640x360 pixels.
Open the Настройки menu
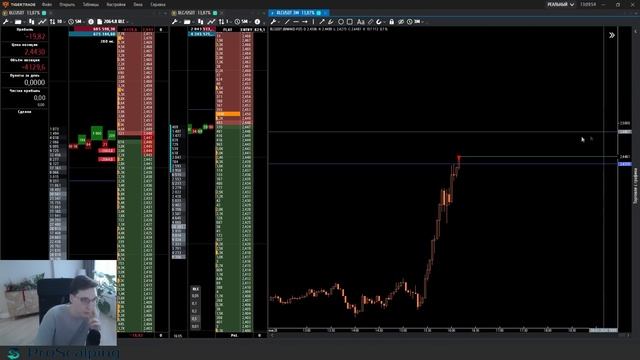116,4
